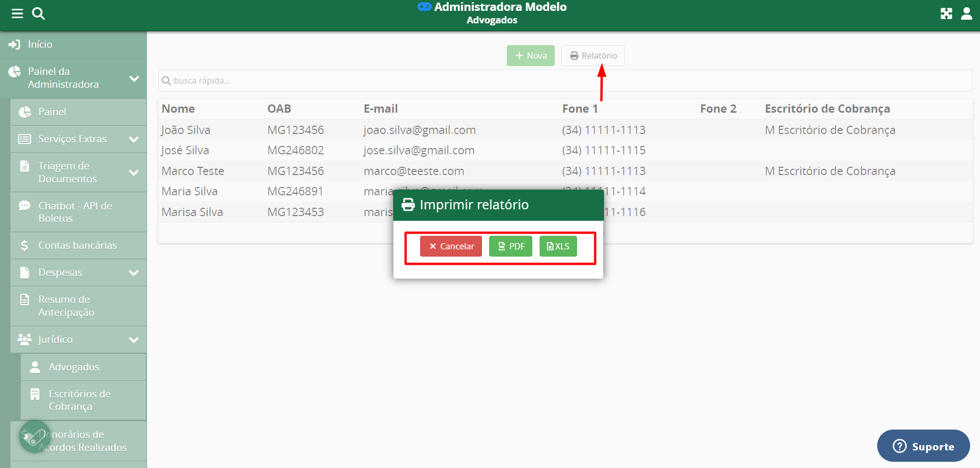980x468 pixels.
Task: Select Escritórios de Cobrança menu item
Action: click(x=79, y=400)
